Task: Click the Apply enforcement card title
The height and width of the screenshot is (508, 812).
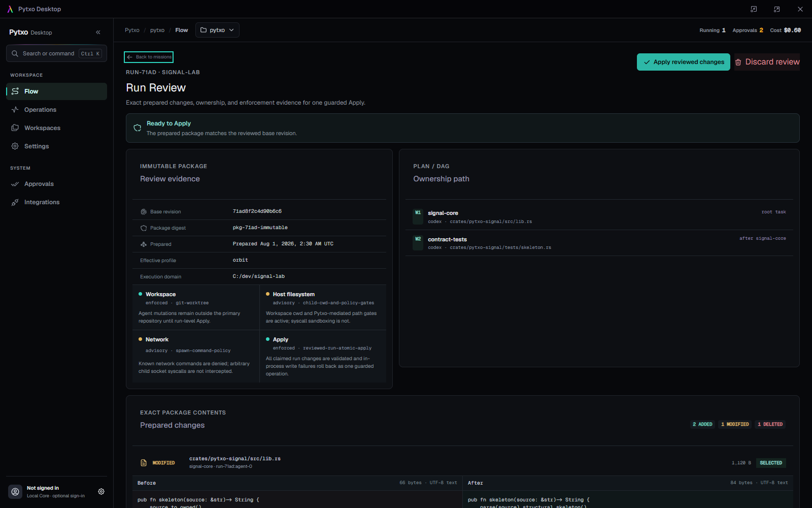Action: click(281, 340)
